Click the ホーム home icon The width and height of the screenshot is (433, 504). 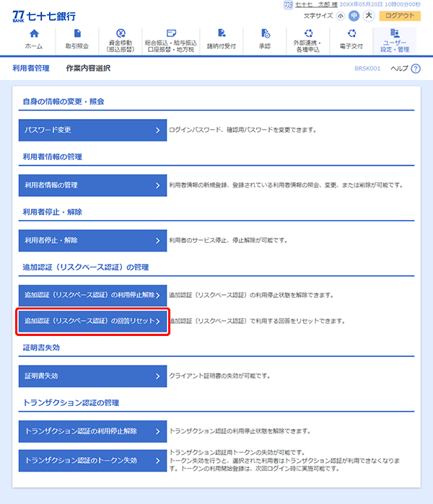tap(33, 34)
